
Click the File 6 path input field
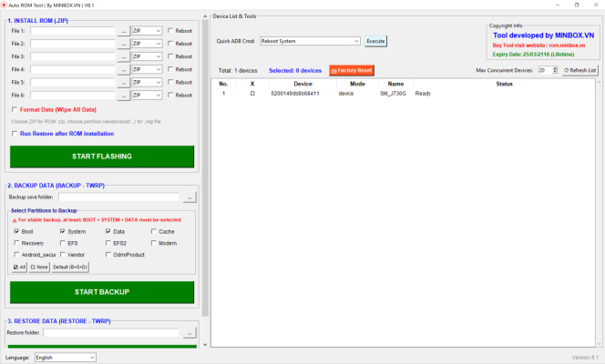click(73, 95)
